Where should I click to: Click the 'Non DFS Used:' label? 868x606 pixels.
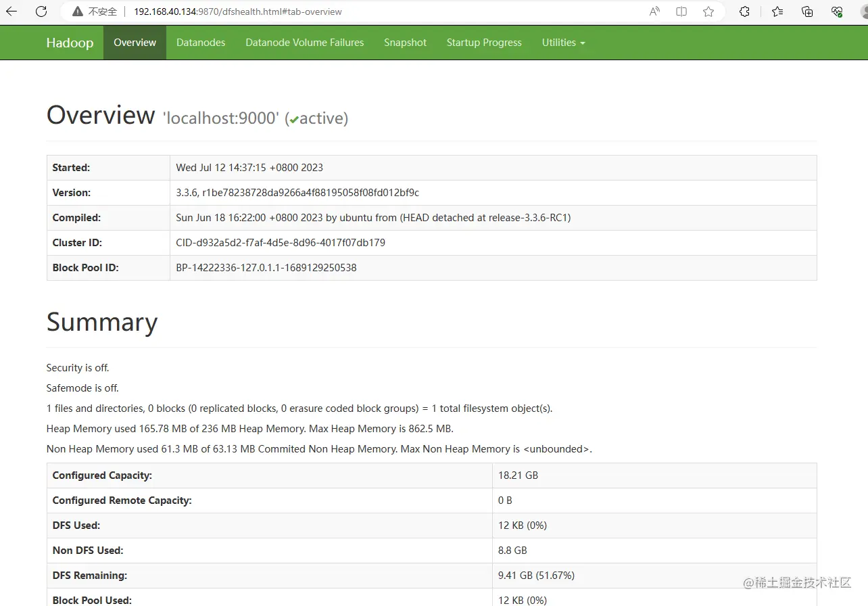point(88,551)
